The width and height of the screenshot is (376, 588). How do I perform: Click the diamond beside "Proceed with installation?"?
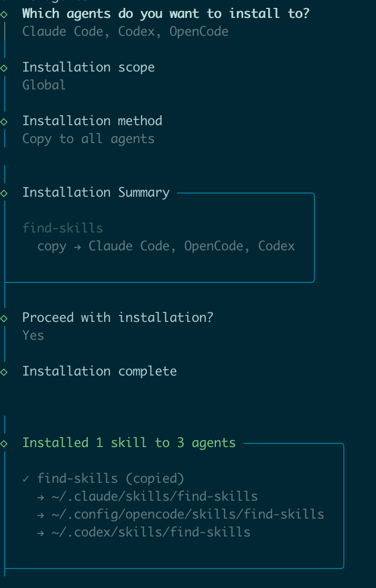point(4,318)
